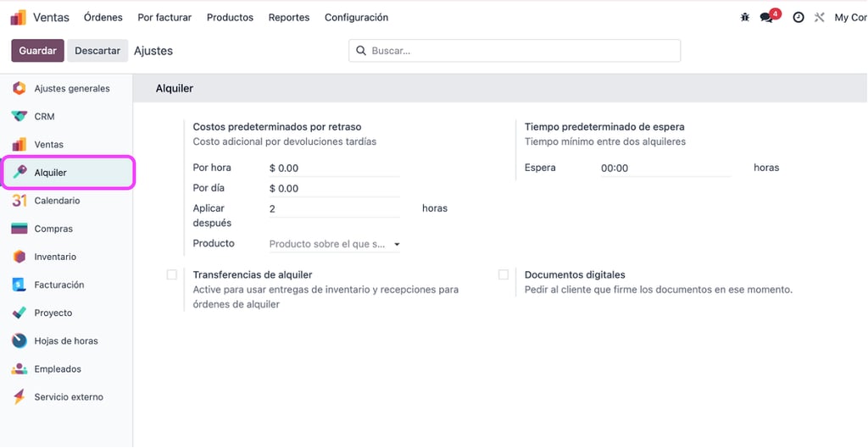Select Compras settings section label

(x=53, y=229)
